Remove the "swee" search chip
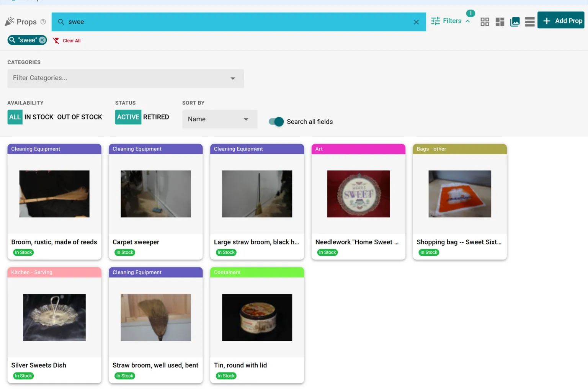Image resolution: width=588 pixels, height=392 pixels. 42,40
